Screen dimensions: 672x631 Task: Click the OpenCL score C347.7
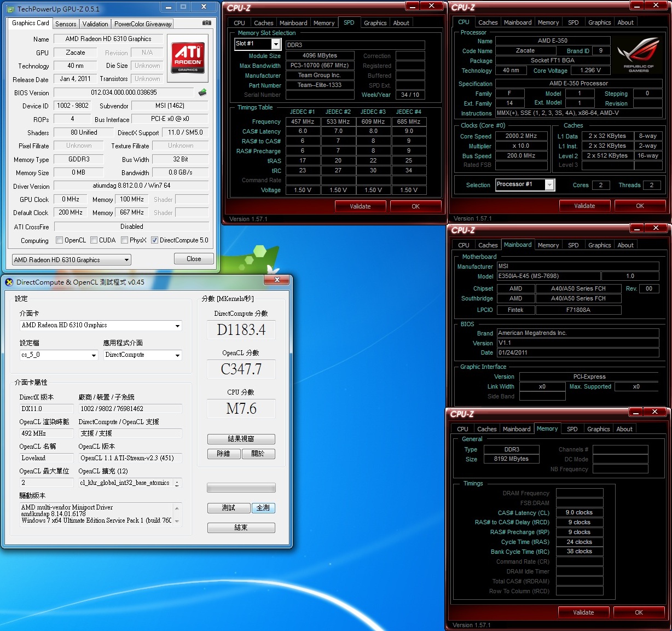[x=241, y=369]
